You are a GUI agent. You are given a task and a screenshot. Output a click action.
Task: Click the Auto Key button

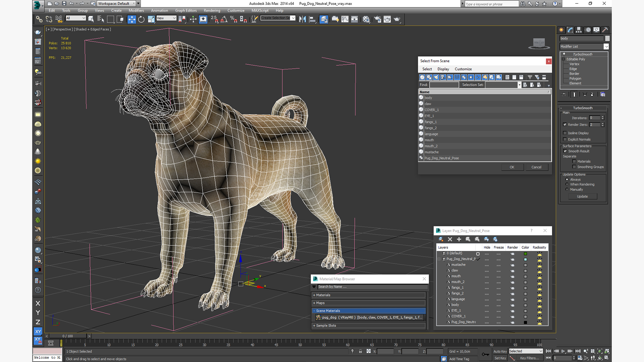click(500, 351)
